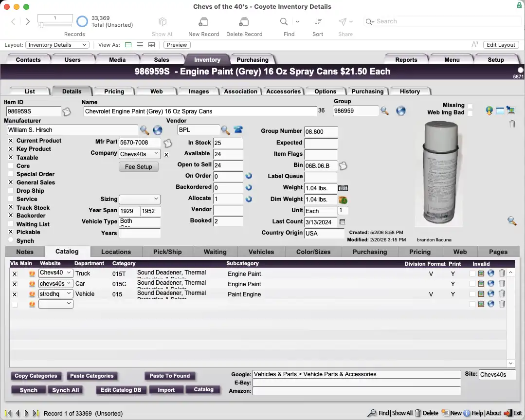The height and width of the screenshot is (420, 525).
Task: Click the tag icon beside Item ID
Action: (x=67, y=111)
